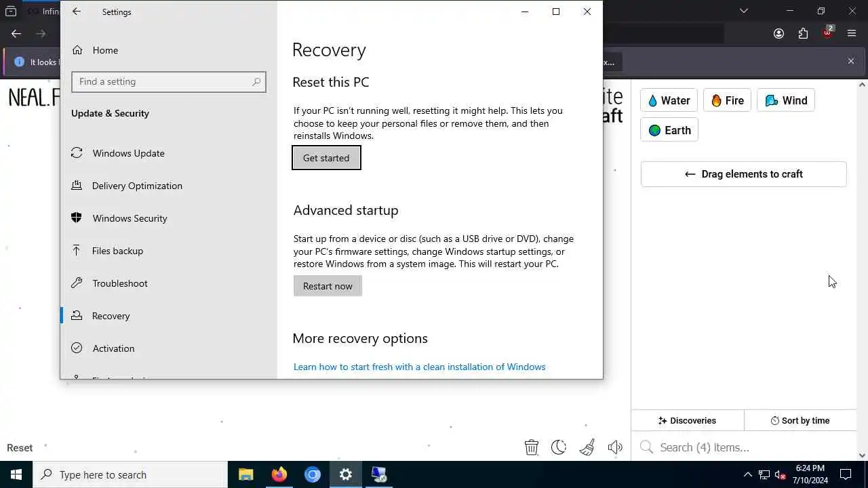This screenshot has height=488, width=868.
Task: Click Reset on Infinite Craft page
Action: tap(20, 448)
